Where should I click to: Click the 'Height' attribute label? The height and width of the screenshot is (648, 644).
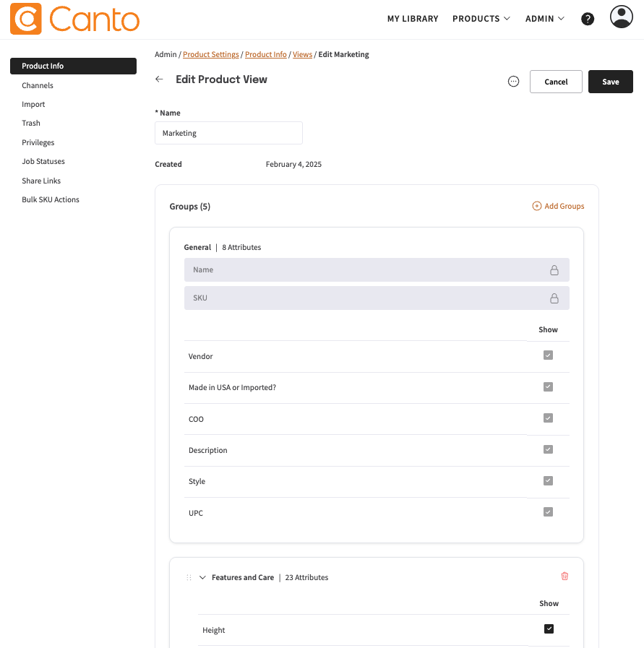click(x=214, y=630)
